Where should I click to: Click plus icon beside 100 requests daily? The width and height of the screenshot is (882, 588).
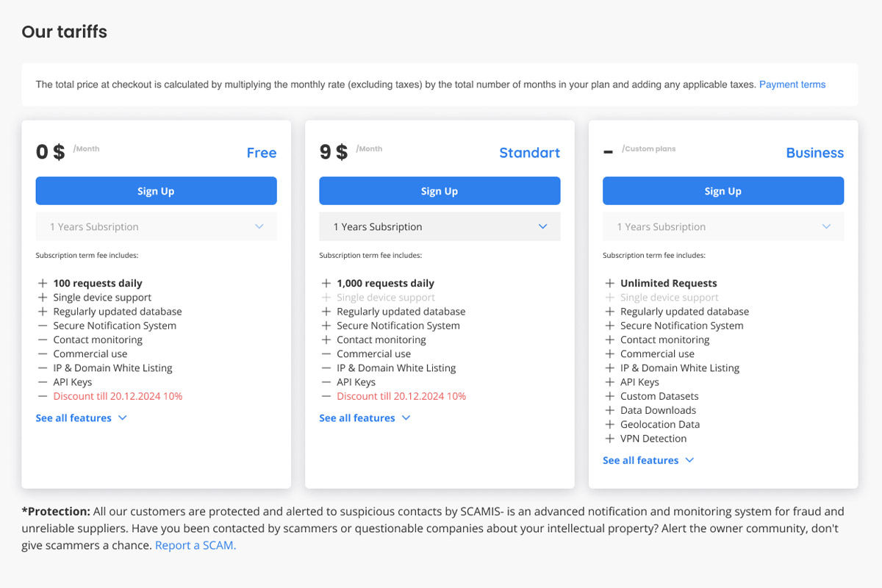(x=43, y=283)
